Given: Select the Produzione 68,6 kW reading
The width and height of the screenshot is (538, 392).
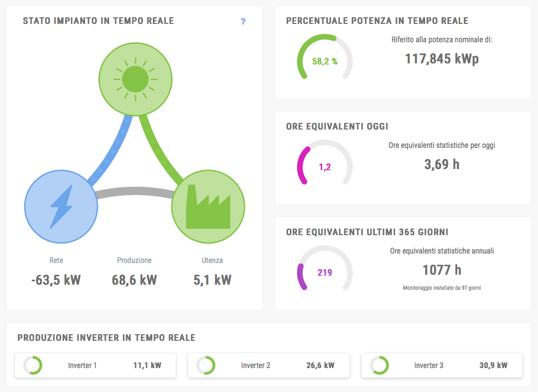Looking at the screenshot, I should pyautogui.click(x=134, y=280).
